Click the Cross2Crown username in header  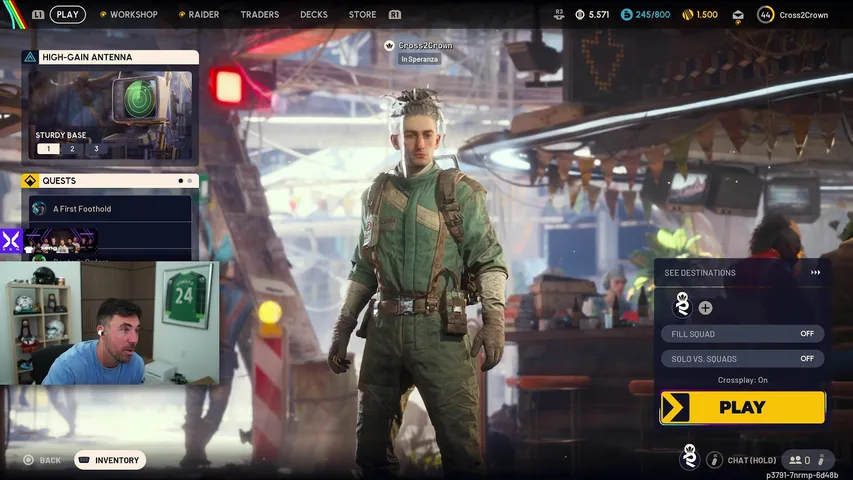(803, 15)
